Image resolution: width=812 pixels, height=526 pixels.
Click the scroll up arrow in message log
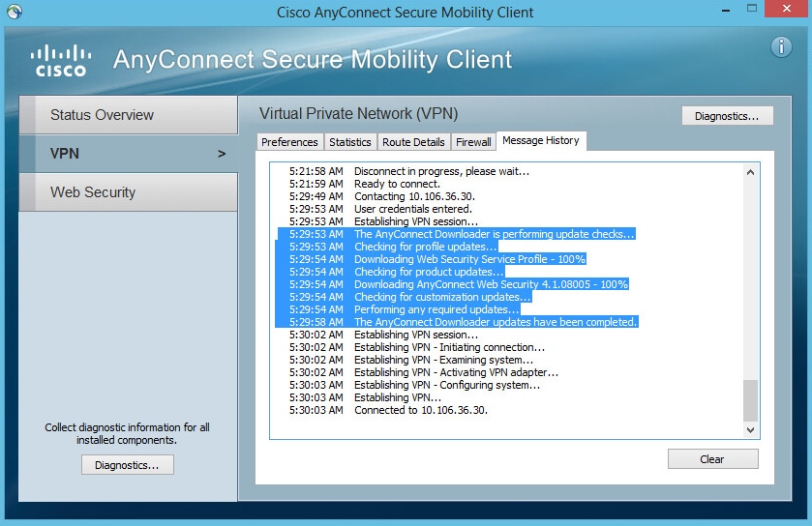[750, 172]
